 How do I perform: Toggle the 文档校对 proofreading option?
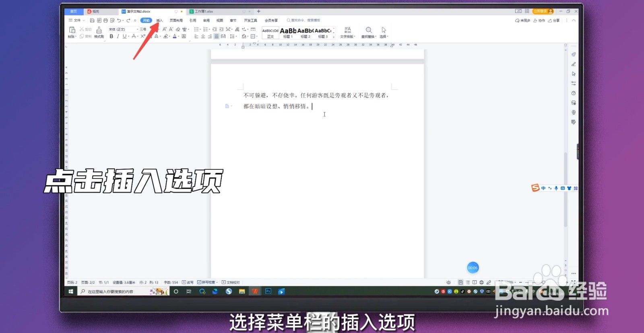(231, 282)
